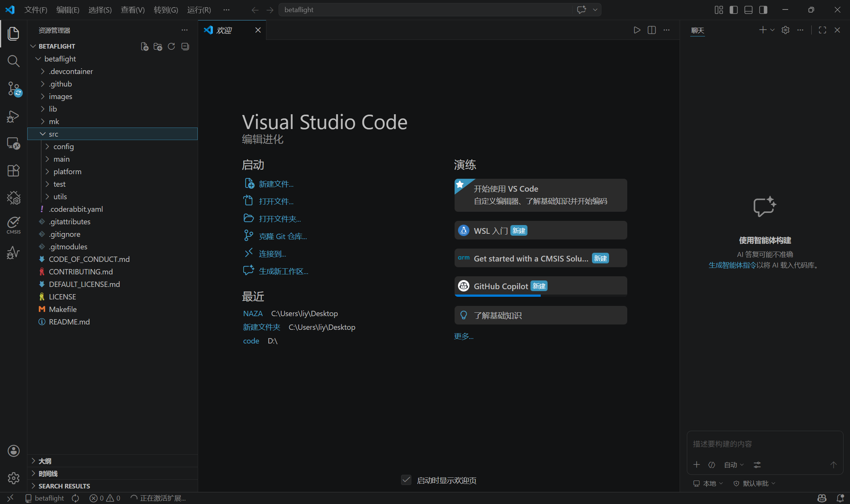The width and height of the screenshot is (850, 504).
Task: Open the Manage gear in activity bar
Action: (x=14, y=478)
